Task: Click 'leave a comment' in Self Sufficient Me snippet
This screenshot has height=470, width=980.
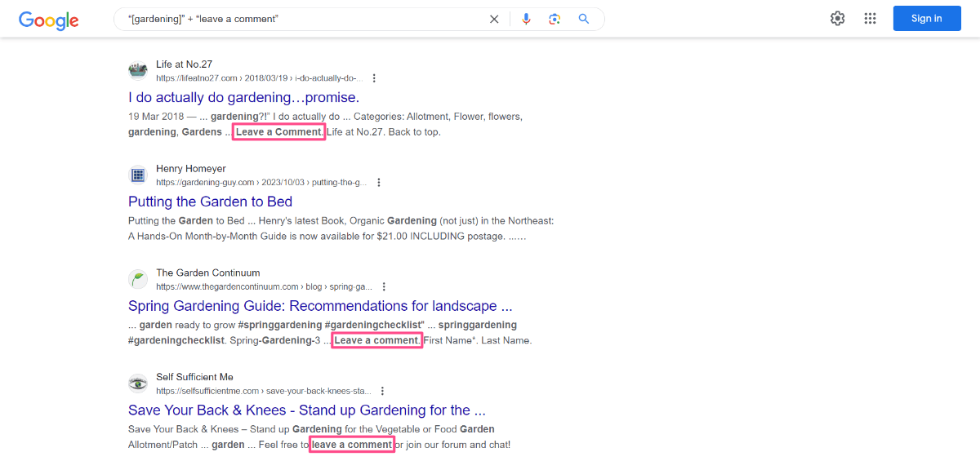Action: pos(352,445)
